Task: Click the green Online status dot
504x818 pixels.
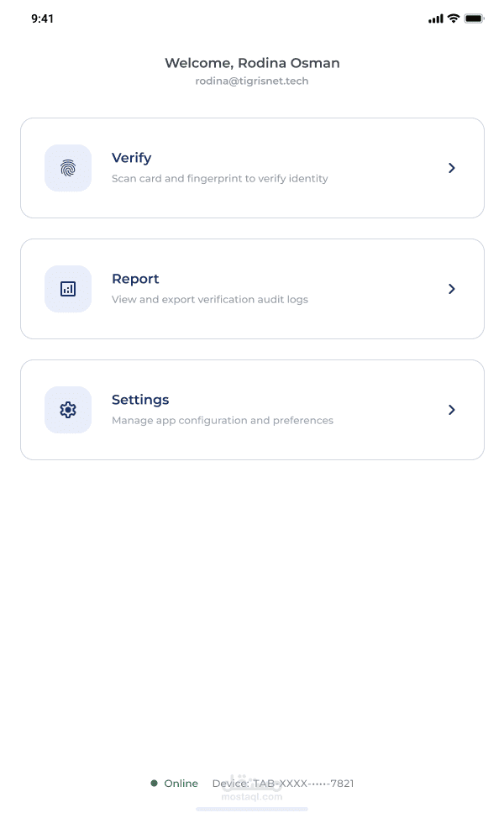Action: click(x=154, y=783)
